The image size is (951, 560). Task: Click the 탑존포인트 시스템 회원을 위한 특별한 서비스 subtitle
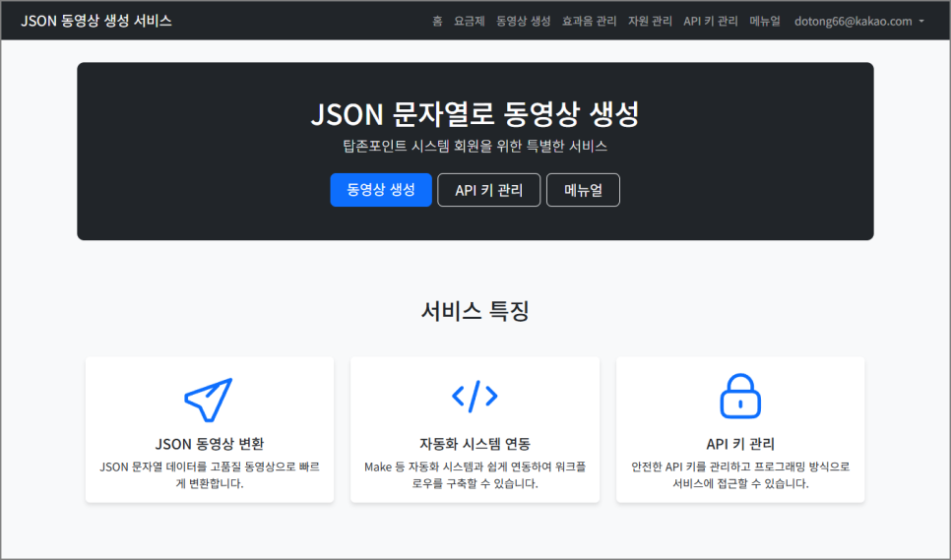point(475,146)
